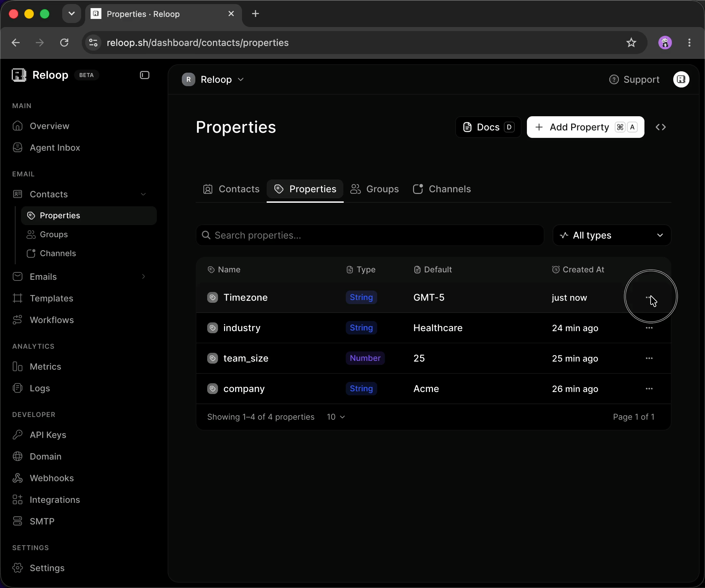The height and width of the screenshot is (588, 705).
Task: Open actions menu for team_size row
Action: [649, 358]
